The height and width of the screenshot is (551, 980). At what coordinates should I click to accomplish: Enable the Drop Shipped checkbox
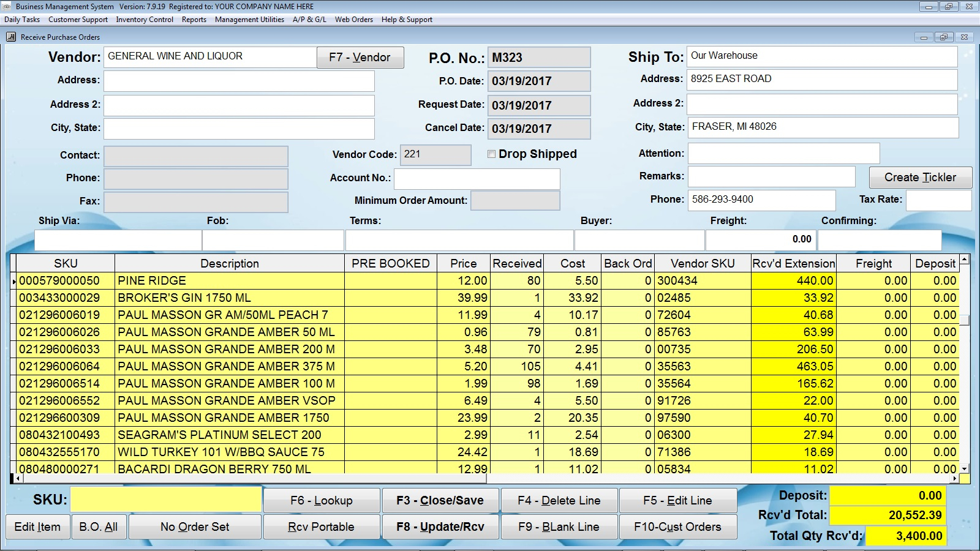(491, 154)
